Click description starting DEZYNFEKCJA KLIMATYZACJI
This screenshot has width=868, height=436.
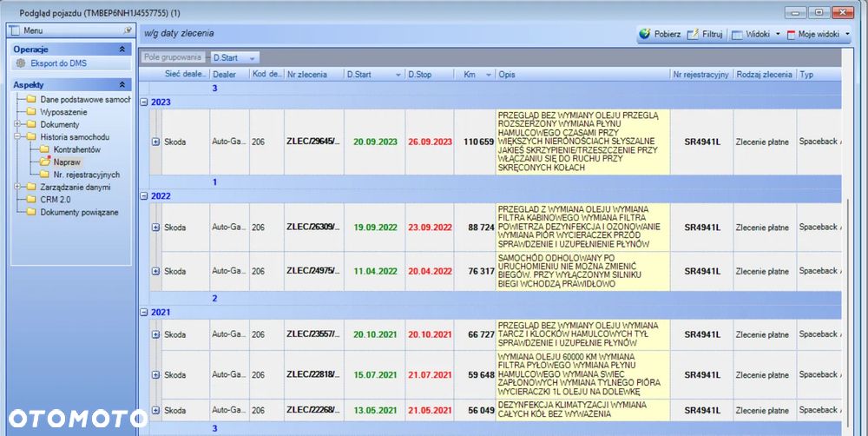(583, 409)
